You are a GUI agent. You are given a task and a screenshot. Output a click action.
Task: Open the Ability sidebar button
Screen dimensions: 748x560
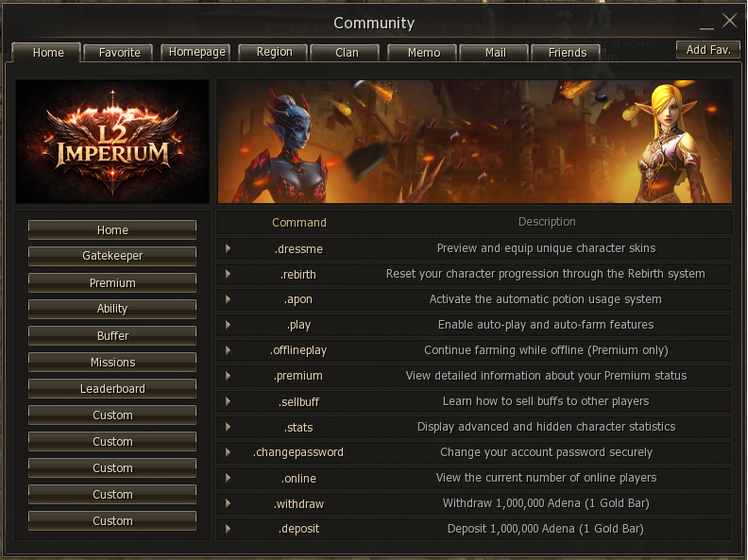112,309
